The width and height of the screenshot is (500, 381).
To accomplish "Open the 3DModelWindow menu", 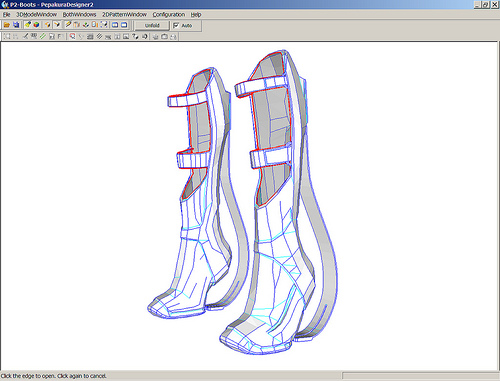I will click(37, 15).
